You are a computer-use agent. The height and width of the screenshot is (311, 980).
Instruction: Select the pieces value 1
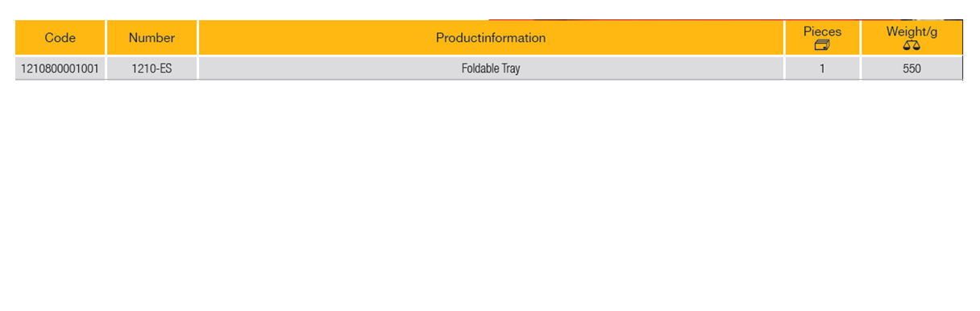click(x=822, y=68)
